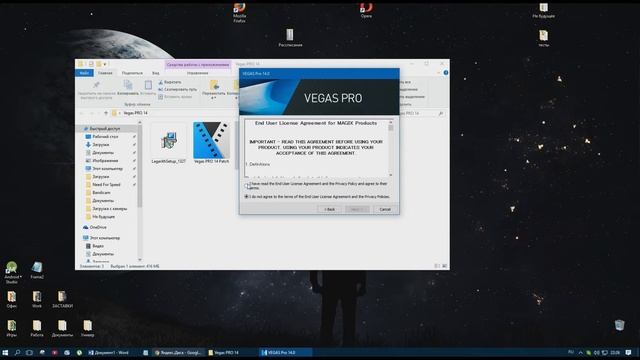The image size is (640, 360).
Task: Click the sidebar scrollbar's down arrow
Action: click(140, 260)
